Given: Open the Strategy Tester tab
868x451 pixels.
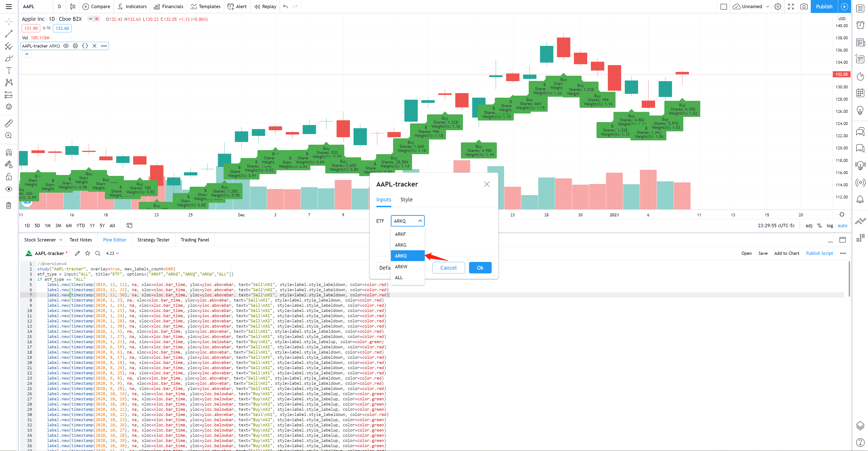Looking at the screenshot, I should click(153, 240).
